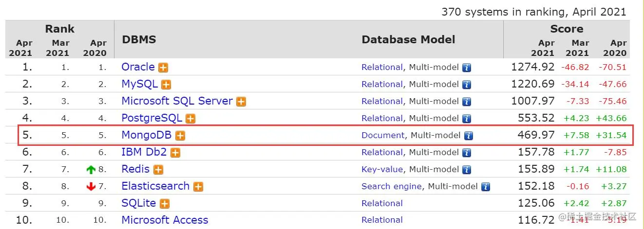The width and height of the screenshot is (644, 229).
Task: Open the SQLite database link
Action: 139,203
